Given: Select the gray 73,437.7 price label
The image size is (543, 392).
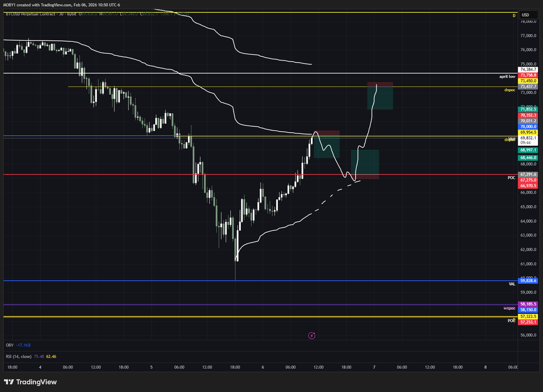Looking at the screenshot, I should (529, 86).
